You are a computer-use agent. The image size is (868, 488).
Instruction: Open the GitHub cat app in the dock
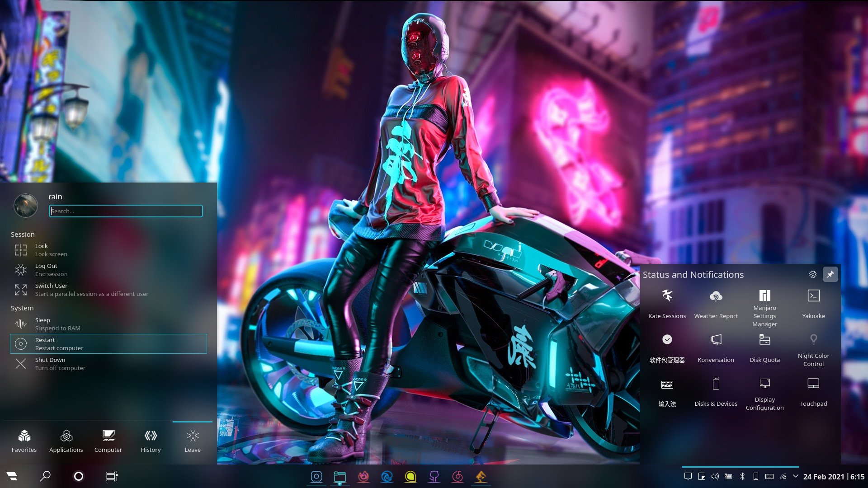pos(434,476)
